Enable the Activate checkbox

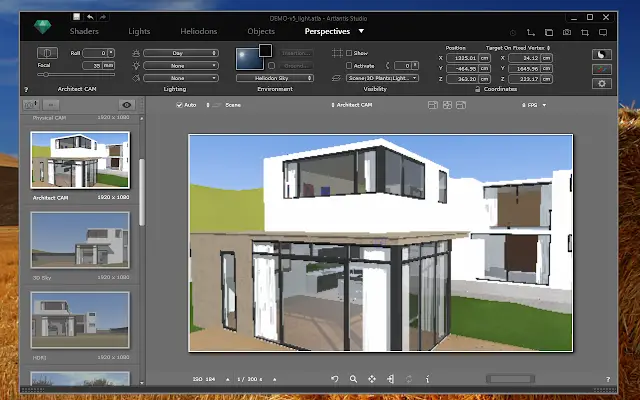pyautogui.click(x=349, y=65)
